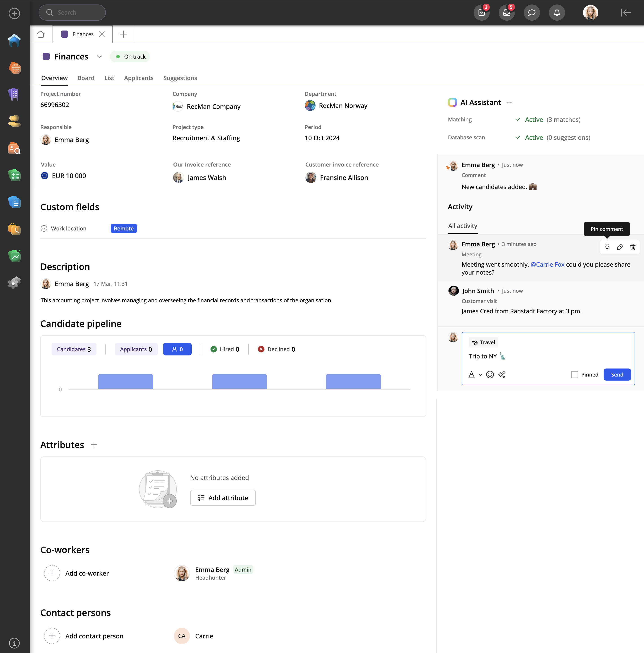Click the blue person 0 pipeline chip

(x=177, y=349)
